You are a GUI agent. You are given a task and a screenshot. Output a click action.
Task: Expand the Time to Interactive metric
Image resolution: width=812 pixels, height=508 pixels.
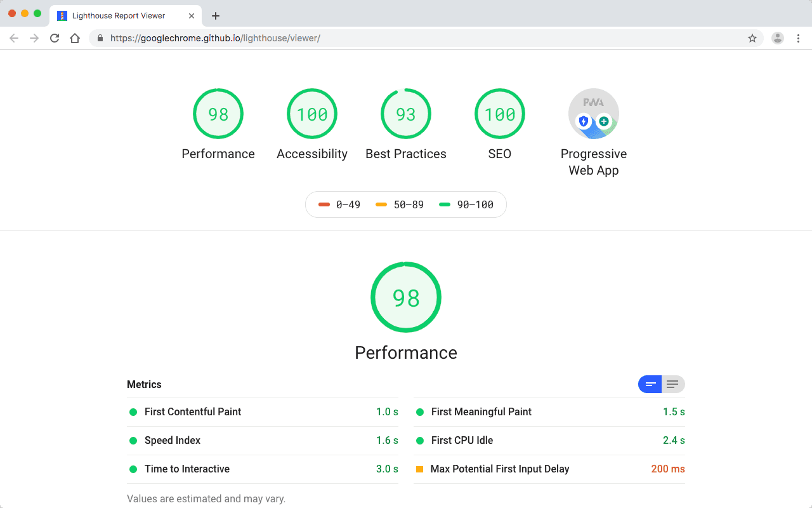click(263, 469)
